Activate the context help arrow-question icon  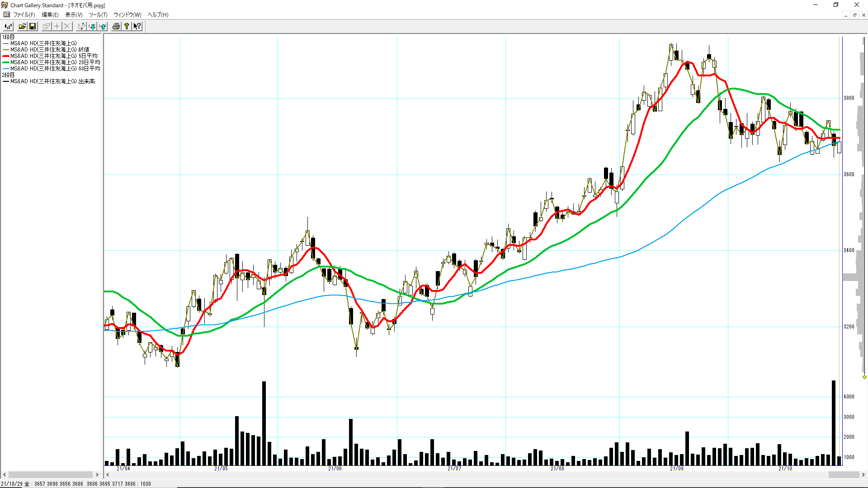coord(137,26)
